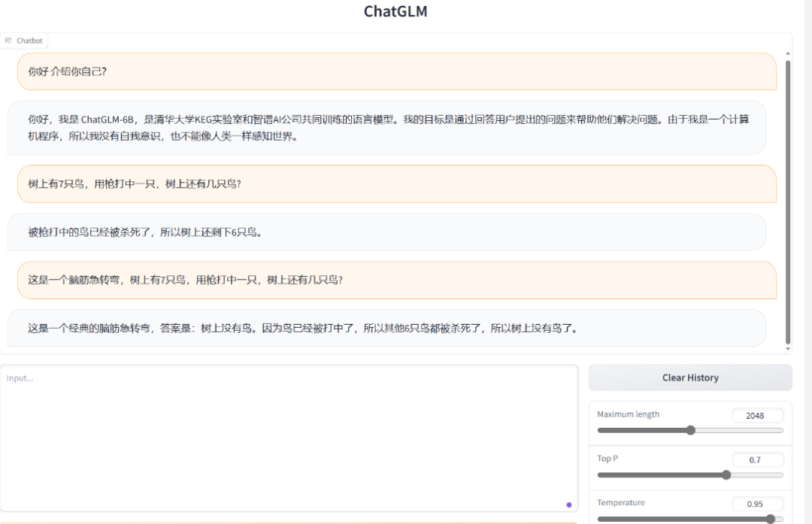Image resolution: width=812 pixels, height=524 pixels.
Task: Click the chat scrollbar up arrow
Action: 788,53
